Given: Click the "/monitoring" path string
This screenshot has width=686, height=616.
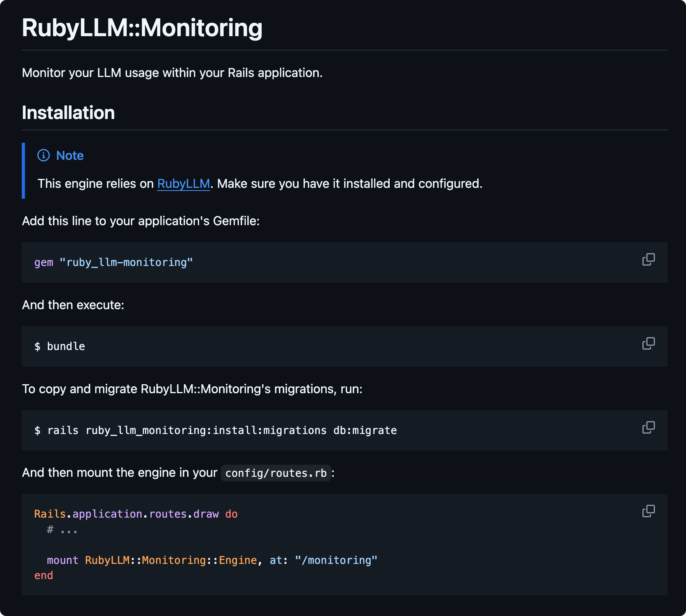Looking at the screenshot, I should (x=336, y=560).
